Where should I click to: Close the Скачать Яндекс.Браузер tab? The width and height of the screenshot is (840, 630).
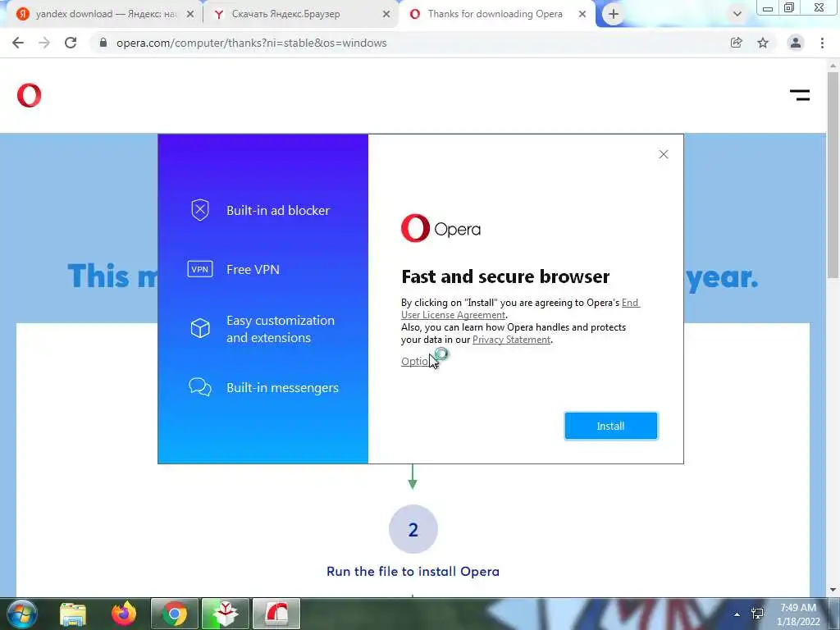(386, 15)
